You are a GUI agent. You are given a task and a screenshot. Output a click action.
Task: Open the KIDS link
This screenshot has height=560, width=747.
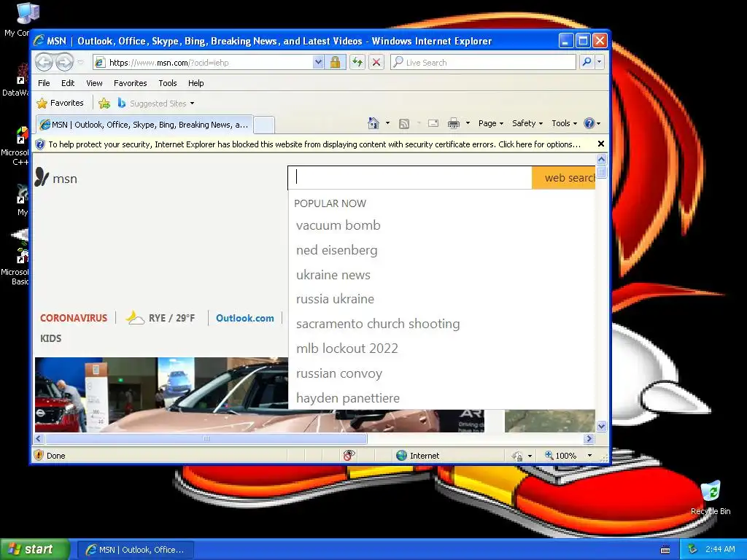click(50, 338)
